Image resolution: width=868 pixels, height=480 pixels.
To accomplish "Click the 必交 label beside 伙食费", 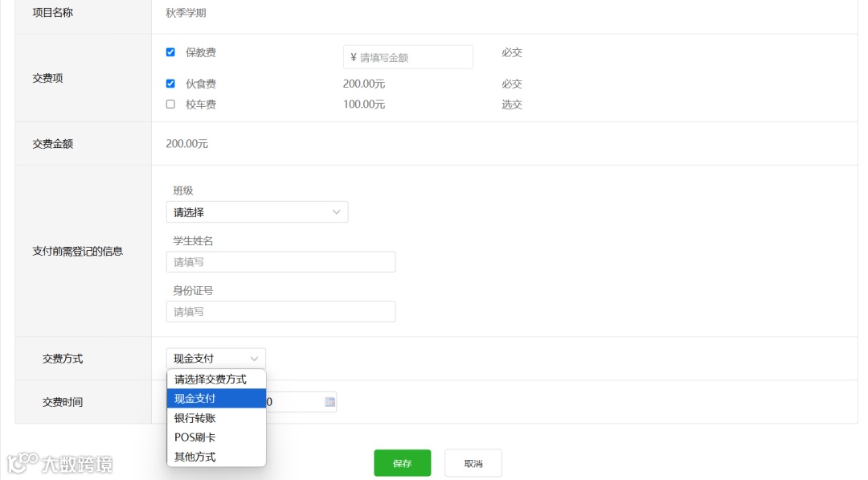I will pos(512,84).
